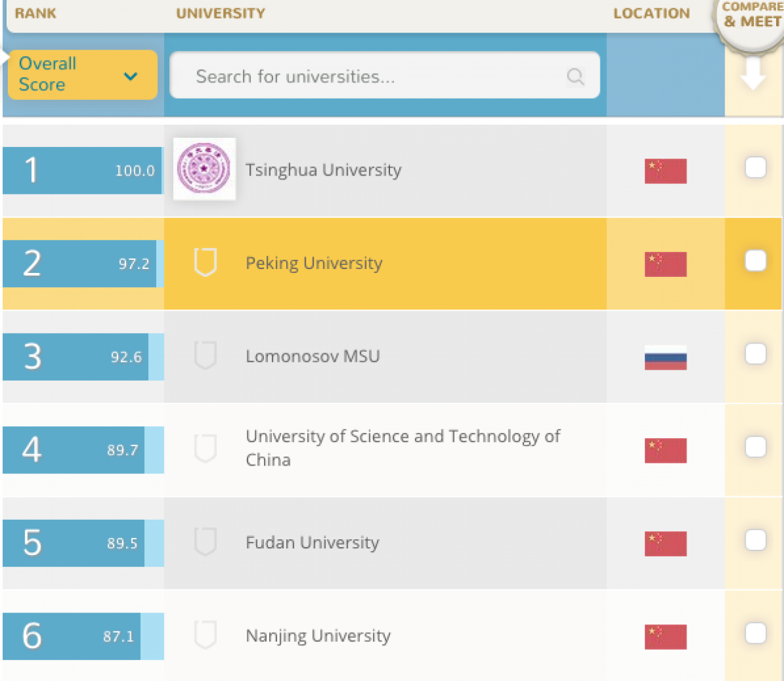Click the Russian flag for Lomonosov MSU

pyautogui.click(x=665, y=357)
